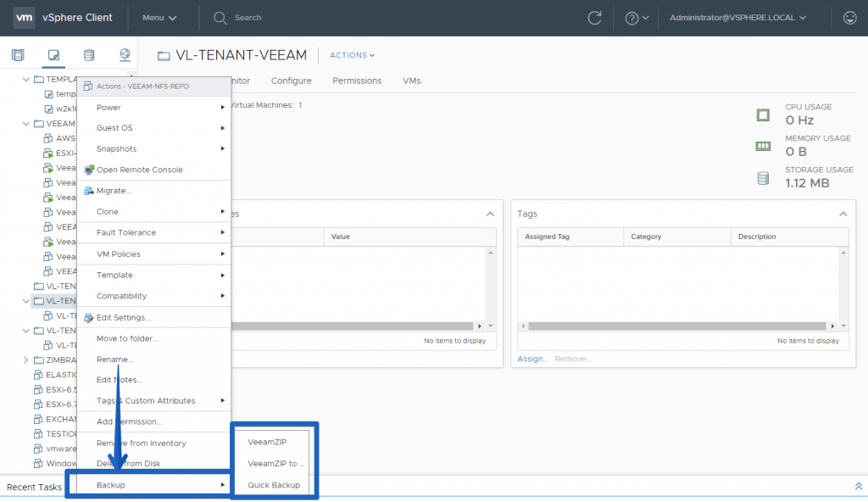The height and width of the screenshot is (502, 868).
Task: Select the VMs and Templates navigator icon
Action: click(53, 55)
